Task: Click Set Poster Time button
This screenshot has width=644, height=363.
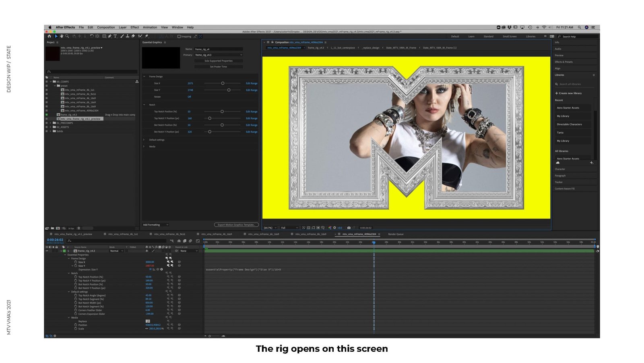Action: click(x=219, y=67)
